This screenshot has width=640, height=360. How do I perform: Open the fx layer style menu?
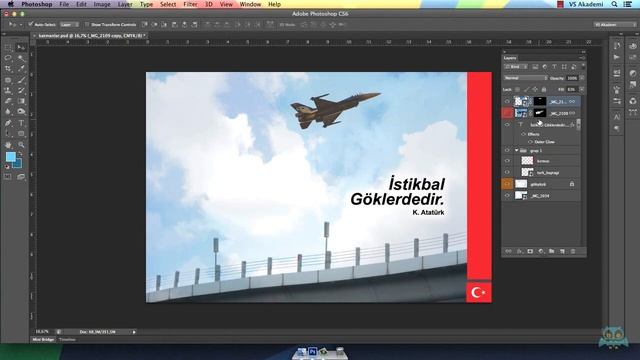pyautogui.click(x=519, y=251)
